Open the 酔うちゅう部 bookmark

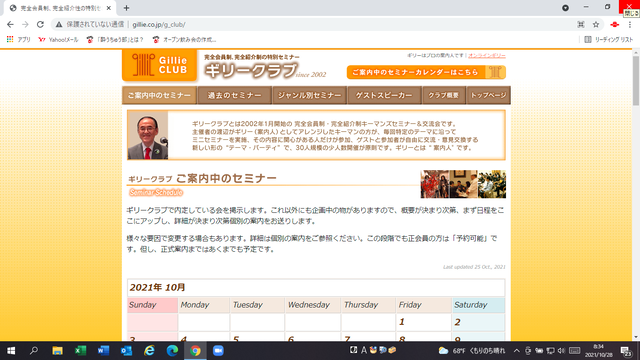115,40
